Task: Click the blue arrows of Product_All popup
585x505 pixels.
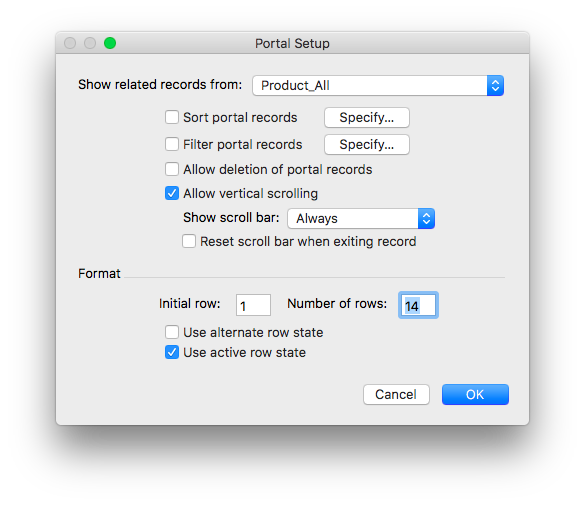Action: point(495,85)
